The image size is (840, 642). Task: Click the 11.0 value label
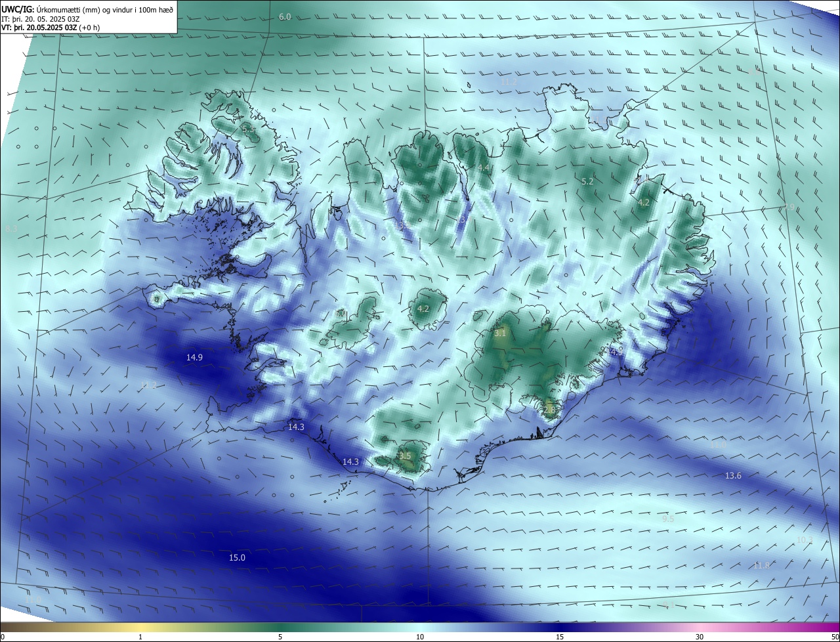tap(718, 445)
